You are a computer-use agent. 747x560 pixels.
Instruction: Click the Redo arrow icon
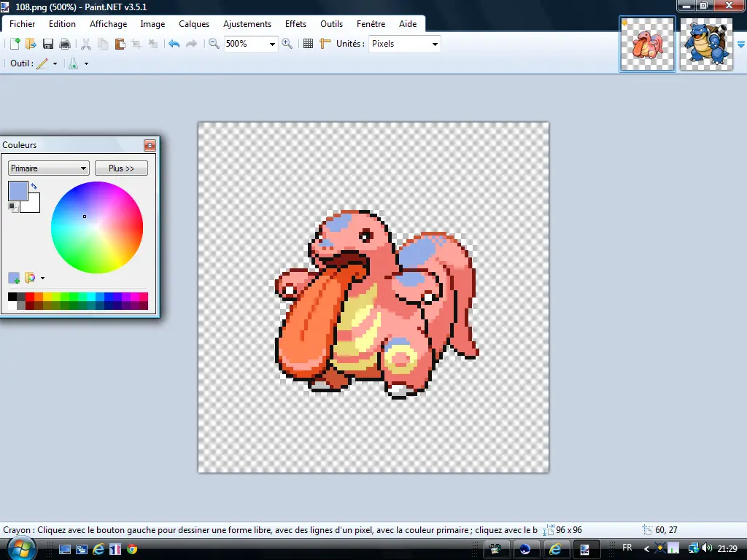coord(191,44)
